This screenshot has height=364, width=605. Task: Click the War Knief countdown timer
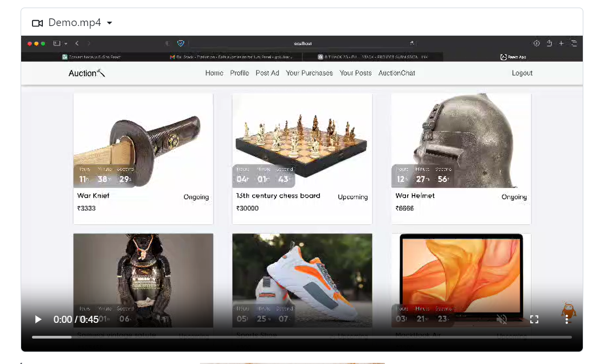[105, 176]
